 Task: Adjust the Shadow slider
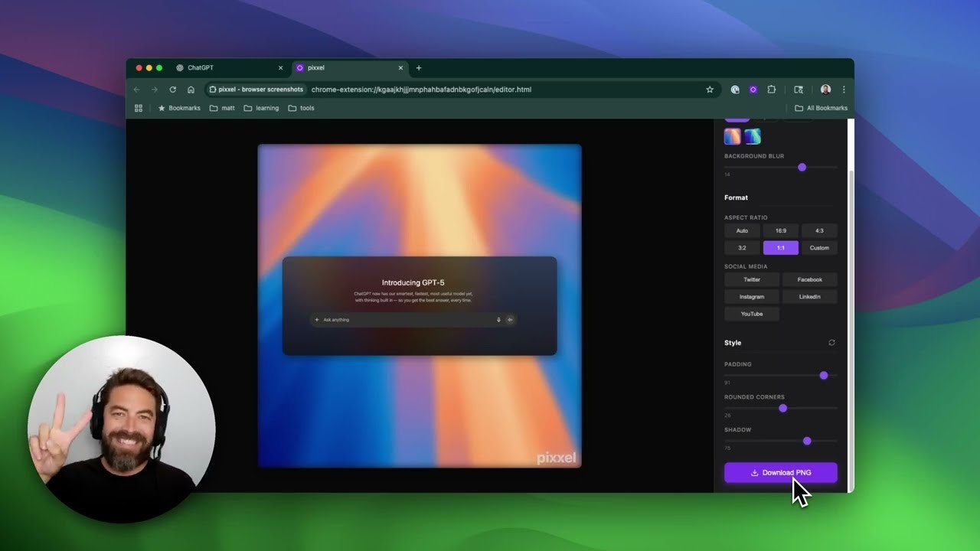point(781,441)
